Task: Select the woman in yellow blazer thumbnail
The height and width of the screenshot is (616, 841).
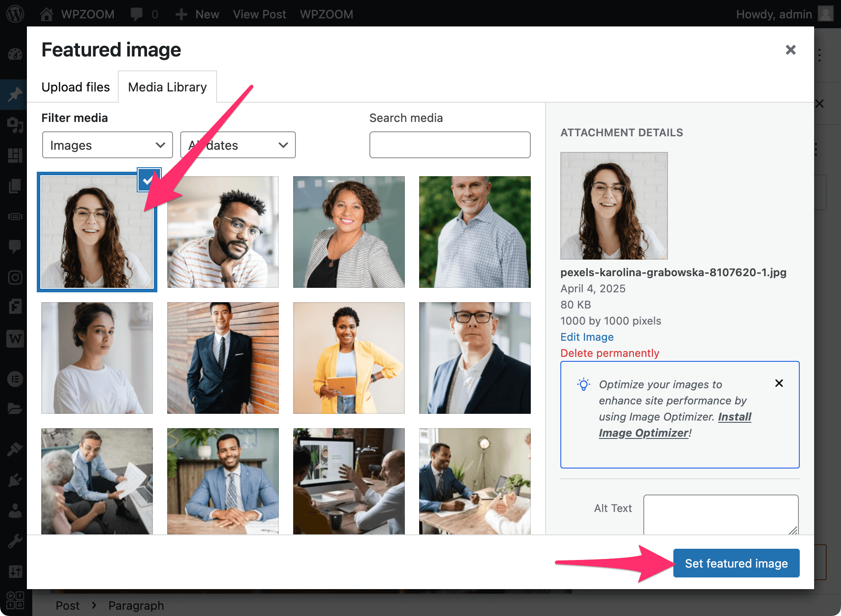Action: point(349,358)
